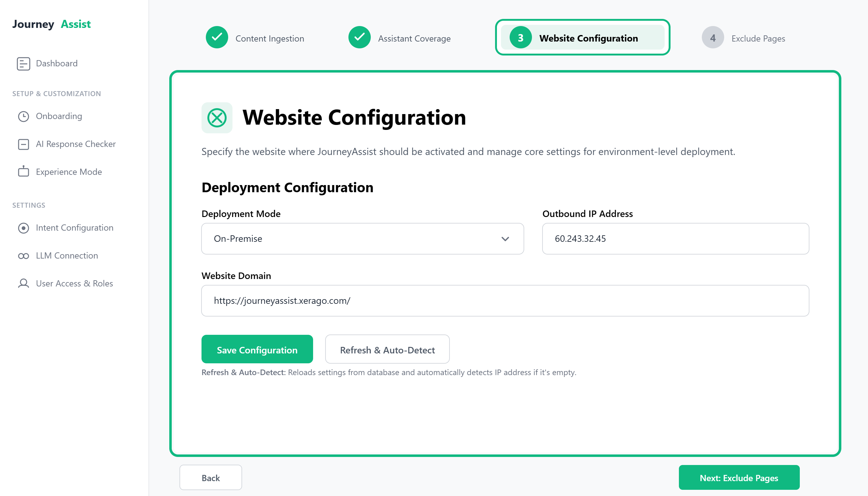Open User Access & Roles
This screenshot has width=868, height=496.
(x=74, y=284)
